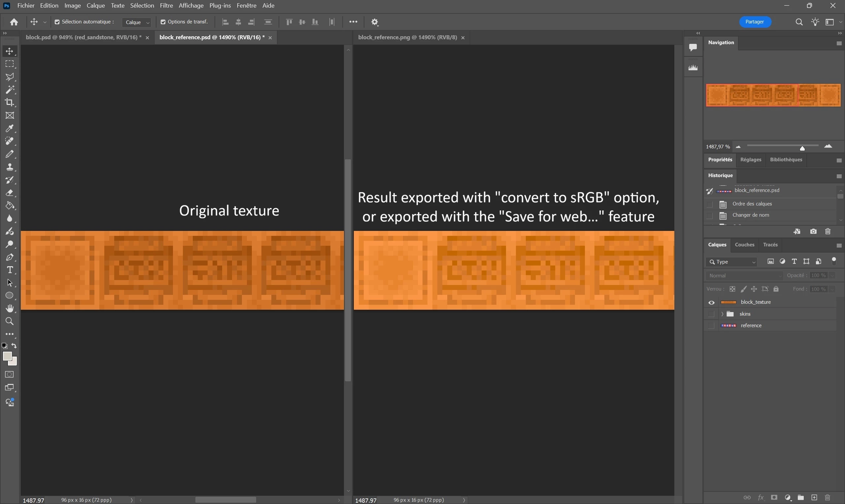Viewport: 845px width, 504px height.
Task: Switch to the block.psd document tab
Action: [x=83, y=37]
